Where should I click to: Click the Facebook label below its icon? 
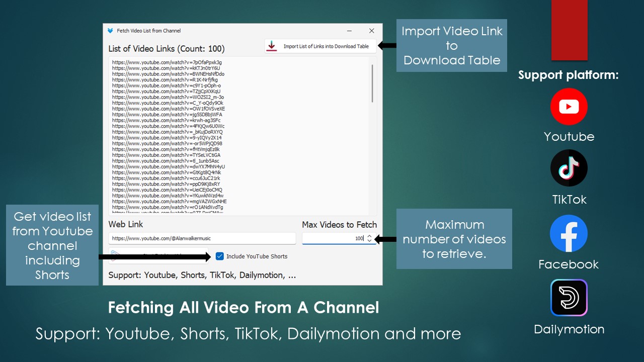pos(569,264)
